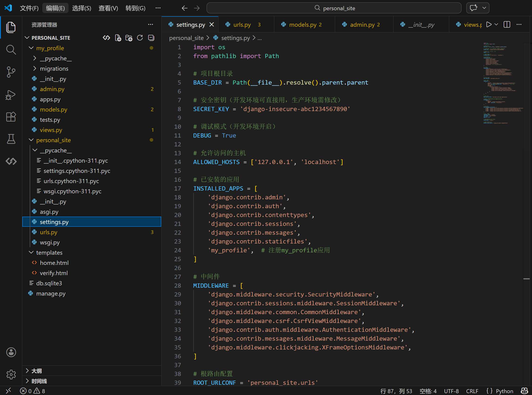Click the New File icon in explorer
Screen dimensions: 532x395
(x=118, y=38)
